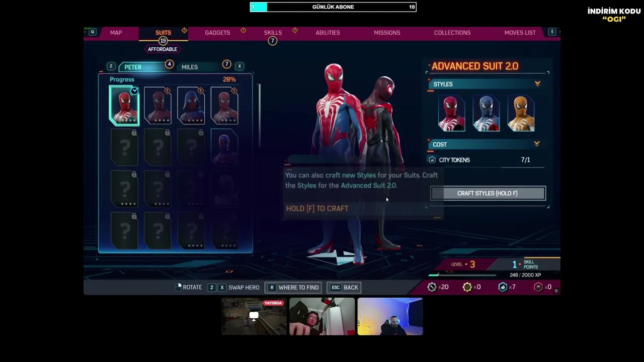
Task: Click the 19 badge under SUITS
Action: tap(163, 41)
